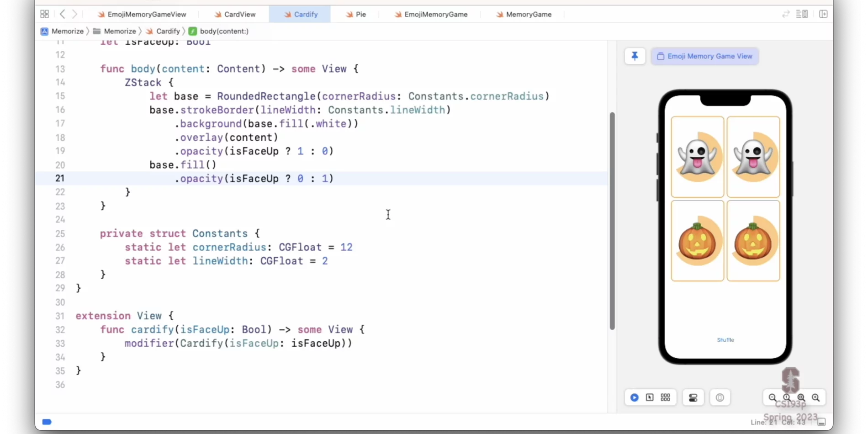Click the blue debug indicator in bottom bar

47,422
